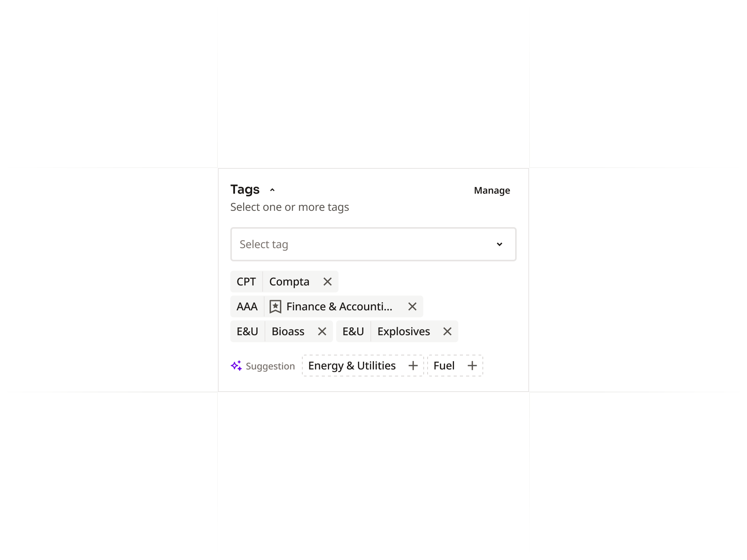Click the plus icon on Fuel suggestion
Viewport: 747px width, 560px height.
coord(472,366)
